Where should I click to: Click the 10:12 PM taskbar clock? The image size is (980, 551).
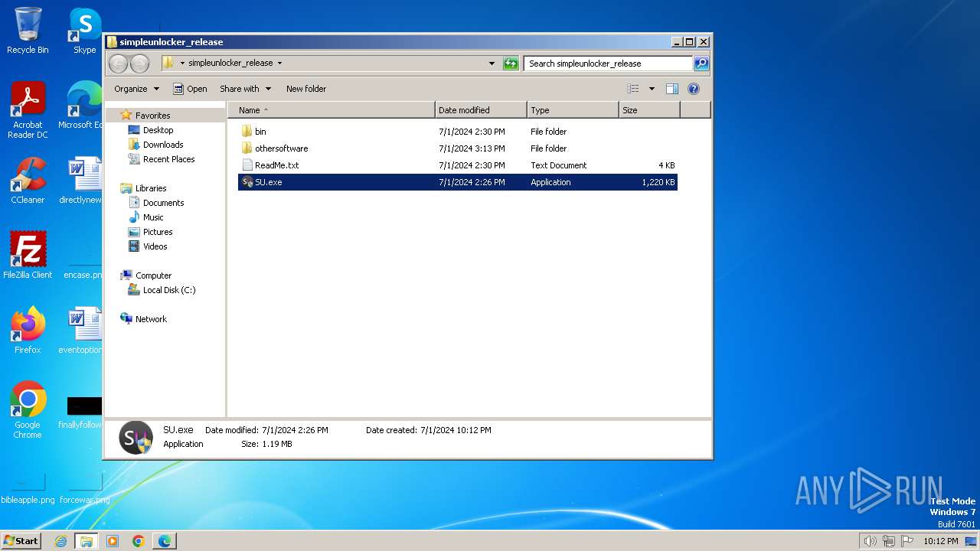tap(940, 541)
